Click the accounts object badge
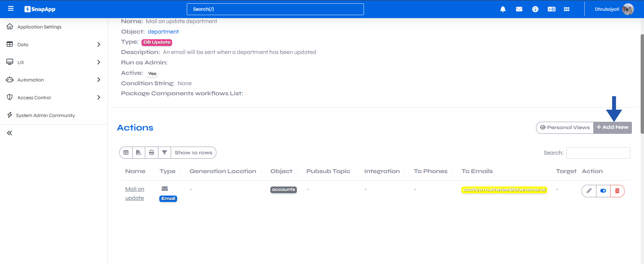This screenshot has height=264, width=644. point(283,190)
